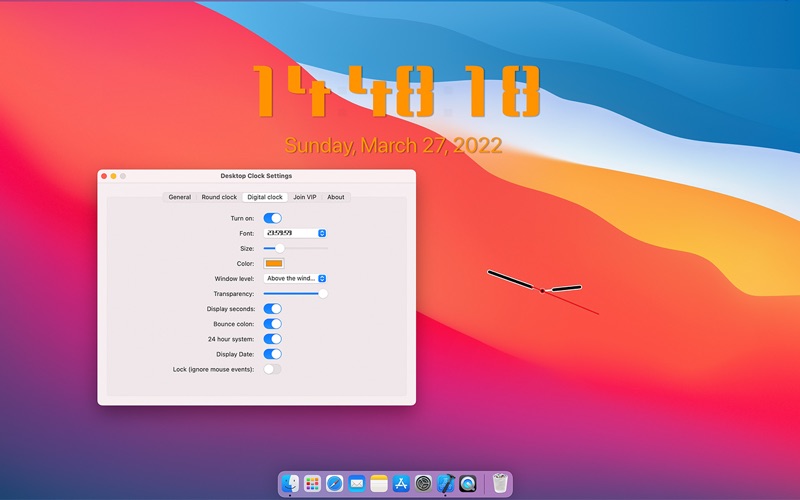Click the analog clock hands on desktop

542,290
